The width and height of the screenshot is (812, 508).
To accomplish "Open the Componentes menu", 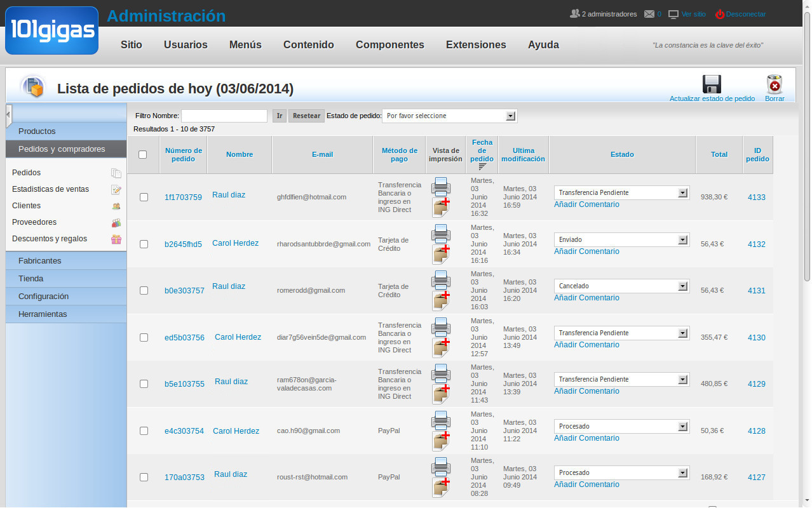I will point(389,45).
